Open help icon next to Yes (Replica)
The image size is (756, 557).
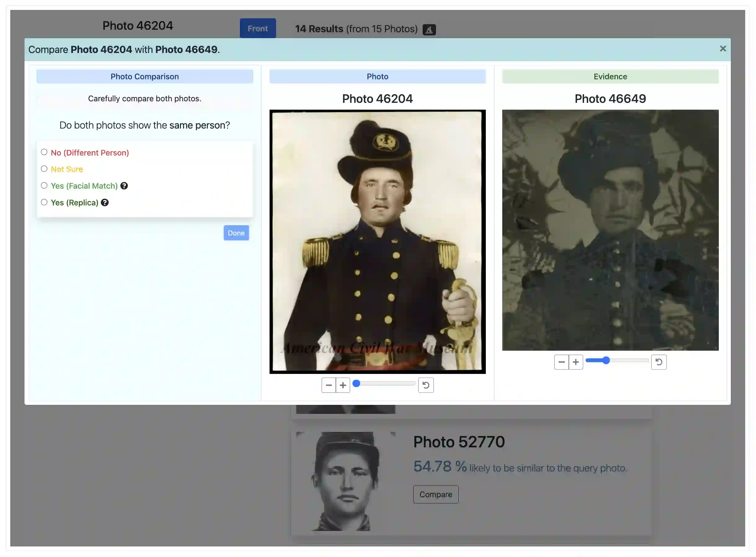(105, 203)
